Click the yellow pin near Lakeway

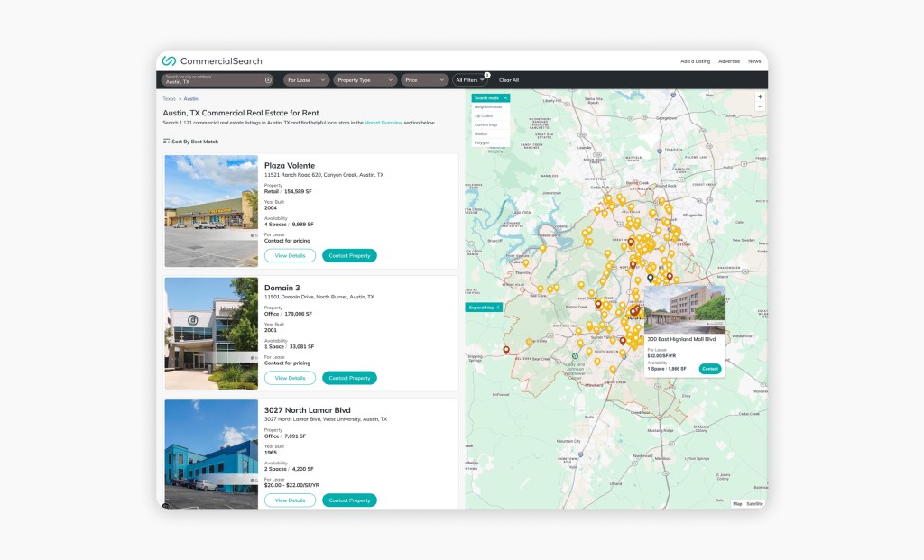(x=526, y=263)
